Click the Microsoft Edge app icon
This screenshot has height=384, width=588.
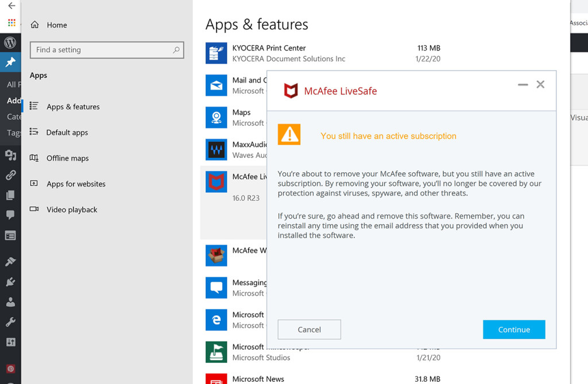pyautogui.click(x=216, y=320)
